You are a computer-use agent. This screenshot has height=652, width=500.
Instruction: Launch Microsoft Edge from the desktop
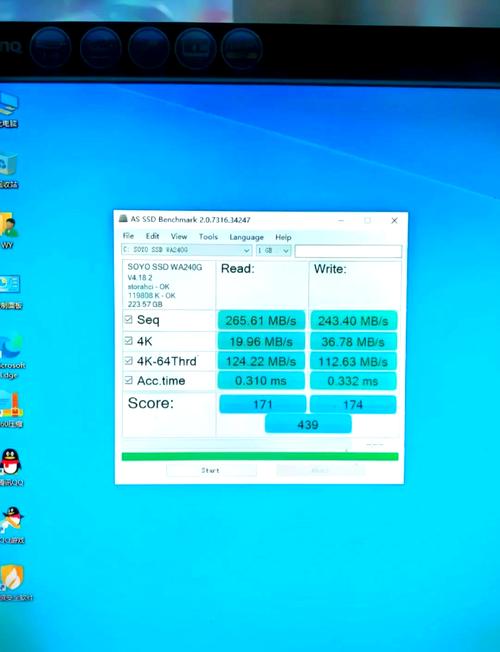click(x=12, y=356)
